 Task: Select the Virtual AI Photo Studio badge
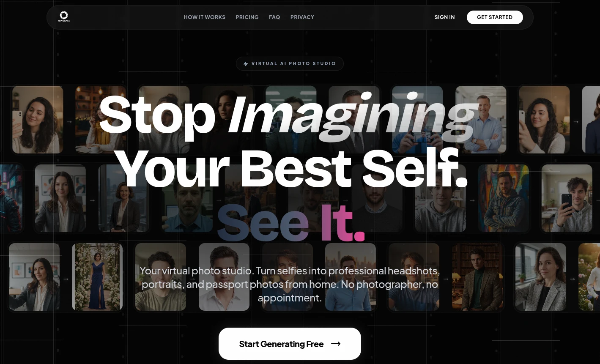[290, 64]
